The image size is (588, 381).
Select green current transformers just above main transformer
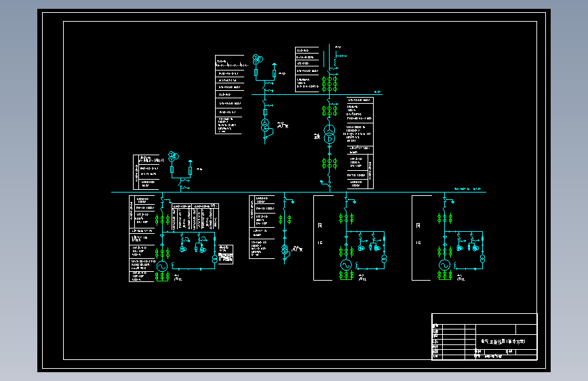click(x=329, y=111)
